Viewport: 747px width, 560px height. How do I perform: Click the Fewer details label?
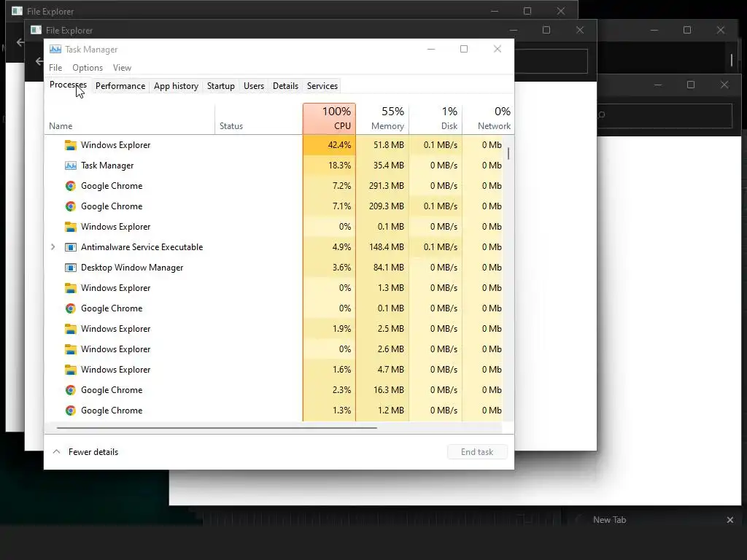(x=93, y=452)
